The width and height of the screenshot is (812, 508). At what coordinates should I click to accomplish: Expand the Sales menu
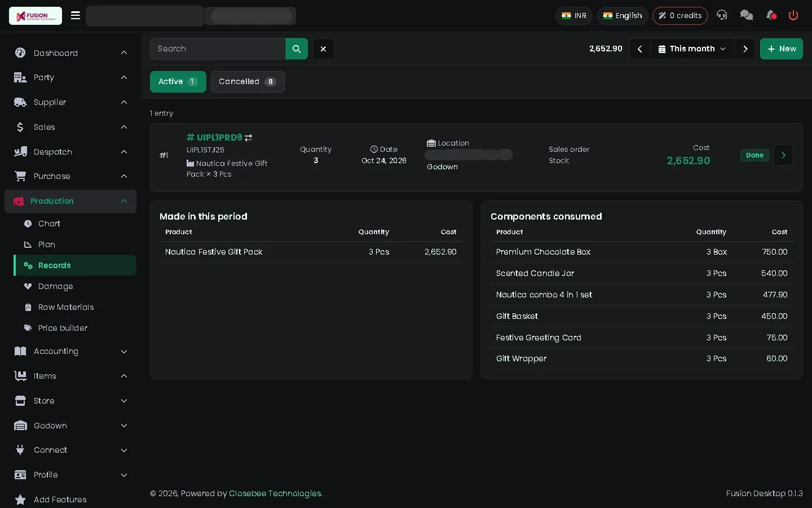pos(70,127)
